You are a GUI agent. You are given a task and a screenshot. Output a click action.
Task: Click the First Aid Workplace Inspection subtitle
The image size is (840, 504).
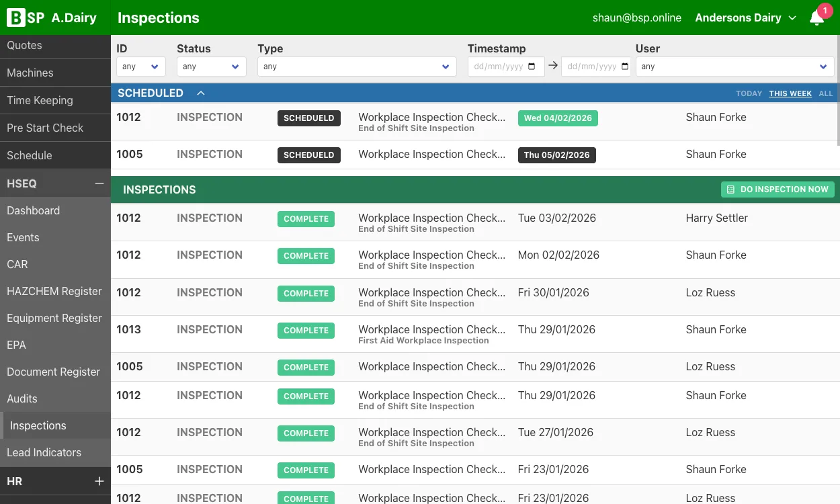point(423,341)
